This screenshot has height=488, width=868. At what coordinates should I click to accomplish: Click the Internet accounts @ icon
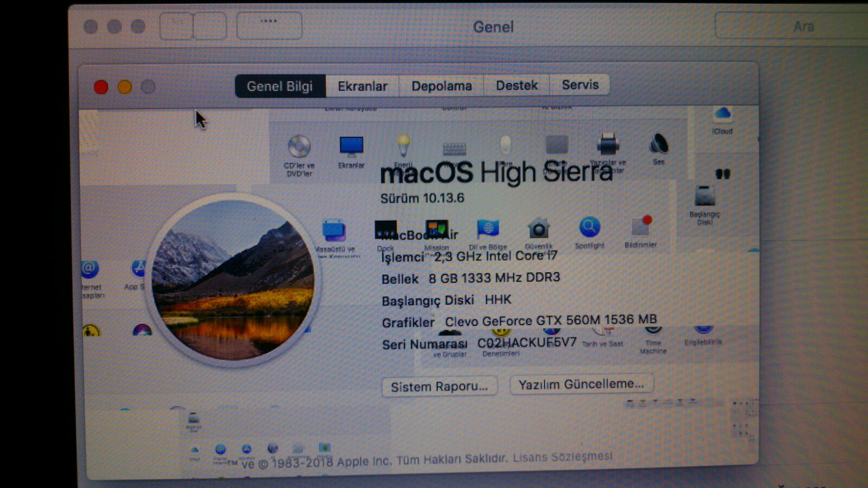[90, 268]
